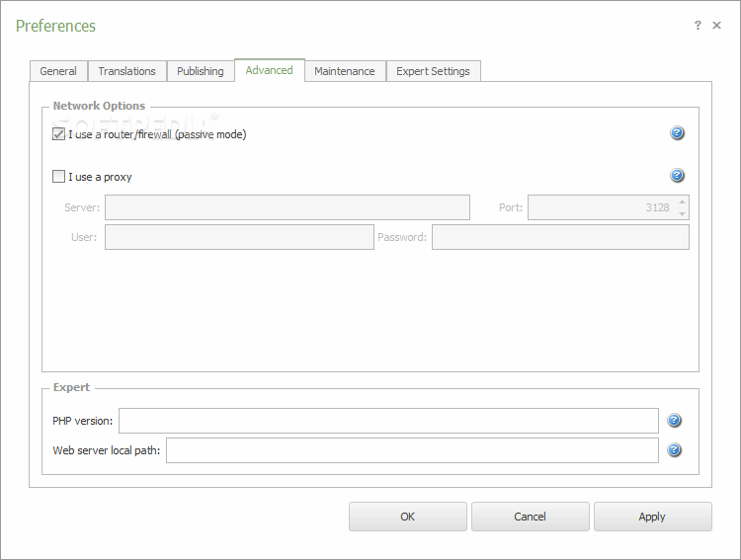The height and width of the screenshot is (560, 741).
Task: Increase the proxy Port value
Action: point(682,201)
